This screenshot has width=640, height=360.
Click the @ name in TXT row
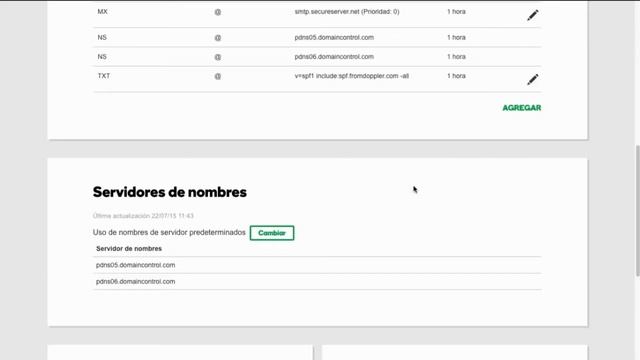(218, 76)
